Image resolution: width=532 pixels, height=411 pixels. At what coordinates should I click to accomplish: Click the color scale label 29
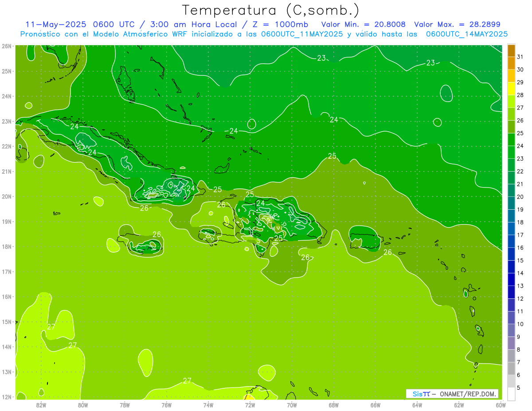pyautogui.click(x=520, y=82)
